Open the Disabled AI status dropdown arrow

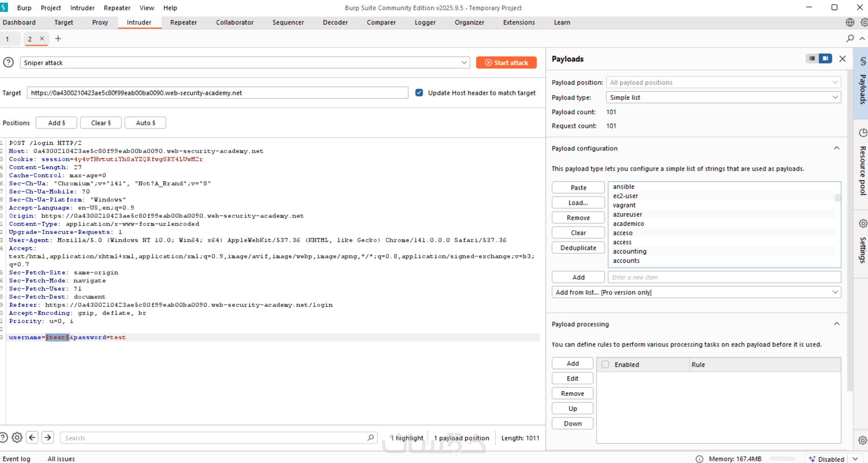coord(856,459)
